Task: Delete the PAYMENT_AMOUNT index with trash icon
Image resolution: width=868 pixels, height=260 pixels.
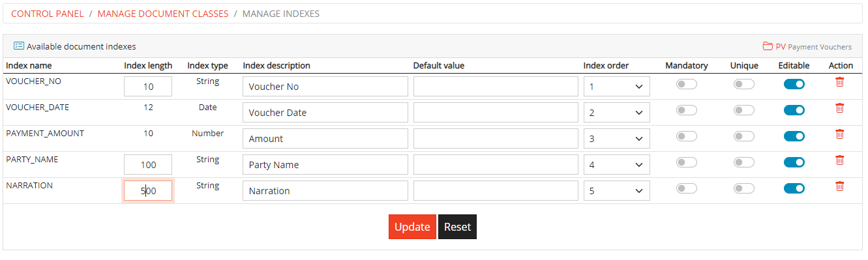Action: [x=839, y=134]
